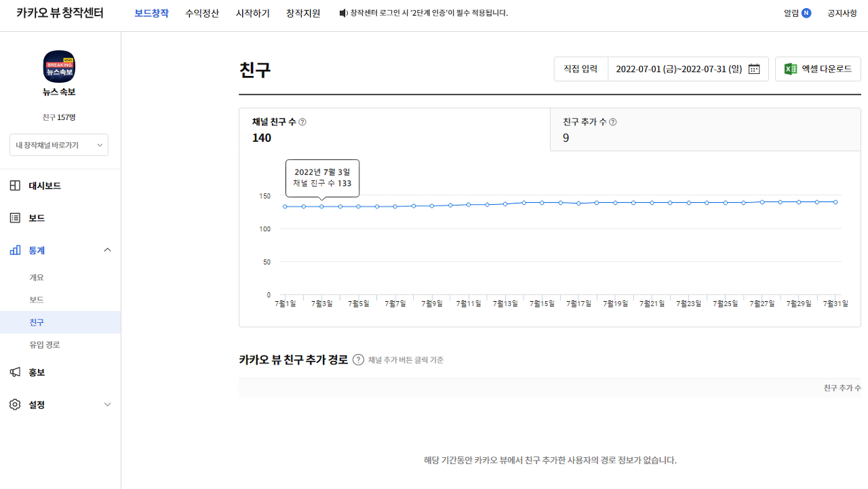Click the 7월15일 axis label
Viewport: 868px width, 489px height.
(x=542, y=304)
